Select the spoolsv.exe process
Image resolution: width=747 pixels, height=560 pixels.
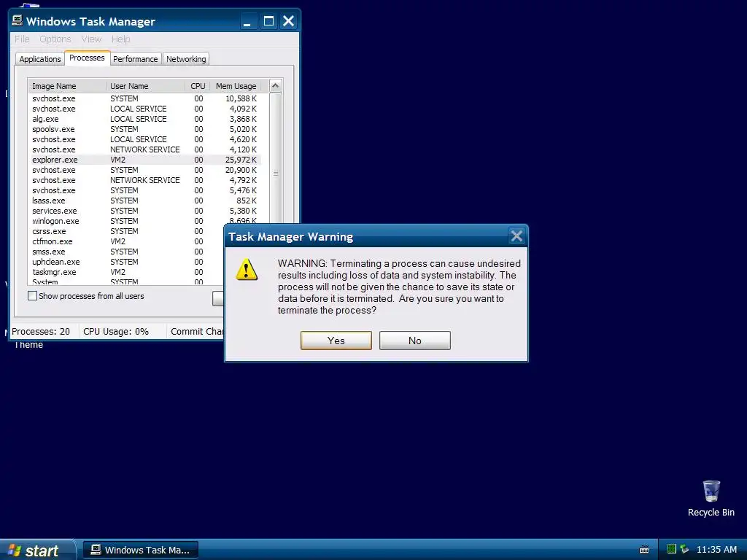point(146,129)
